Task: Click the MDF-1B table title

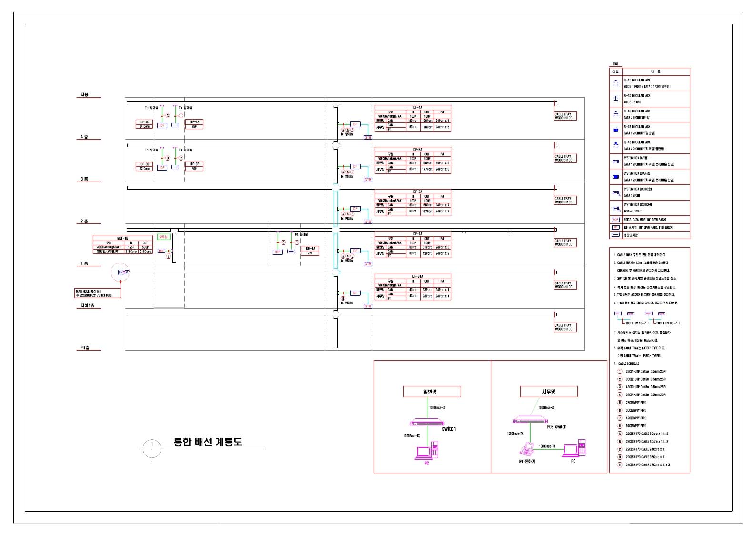Action: (122, 238)
